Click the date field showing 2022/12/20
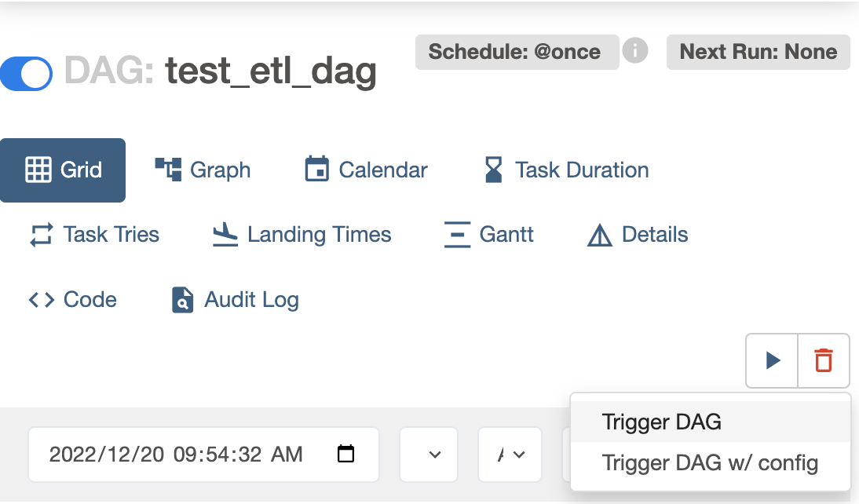This screenshot has height=504, width=859. [x=204, y=455]
